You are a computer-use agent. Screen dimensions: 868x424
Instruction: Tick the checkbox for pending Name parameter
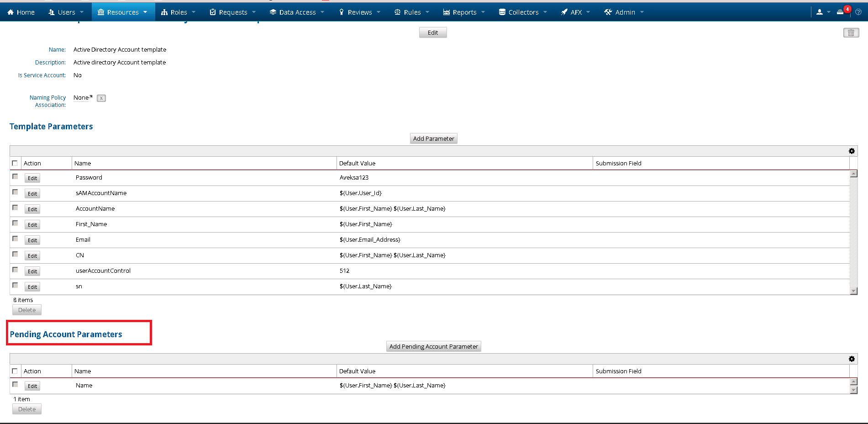click(15, 385)
